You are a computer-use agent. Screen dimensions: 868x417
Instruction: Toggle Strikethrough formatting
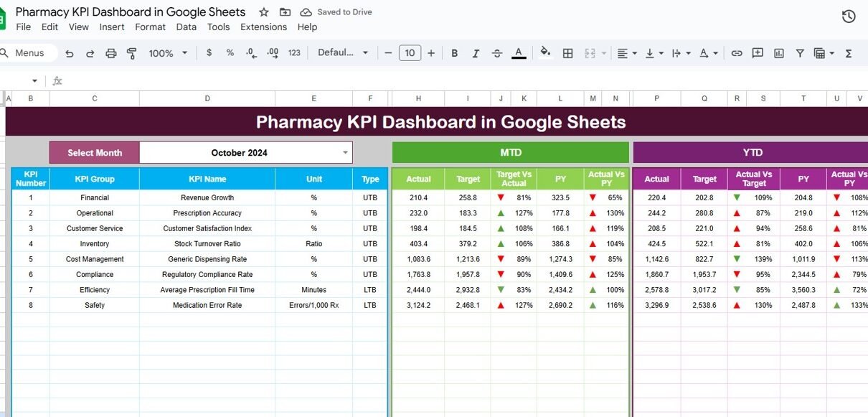click(x=496, y=53)
